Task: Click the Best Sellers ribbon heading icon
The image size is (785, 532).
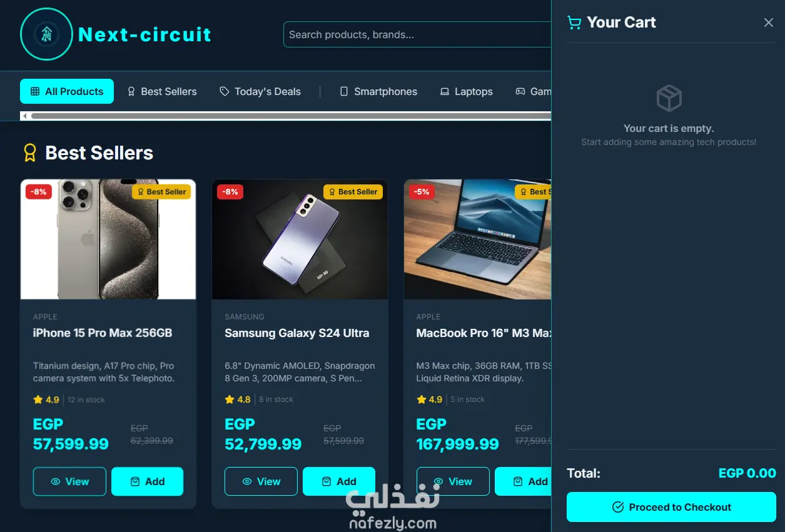Action: 30,153
